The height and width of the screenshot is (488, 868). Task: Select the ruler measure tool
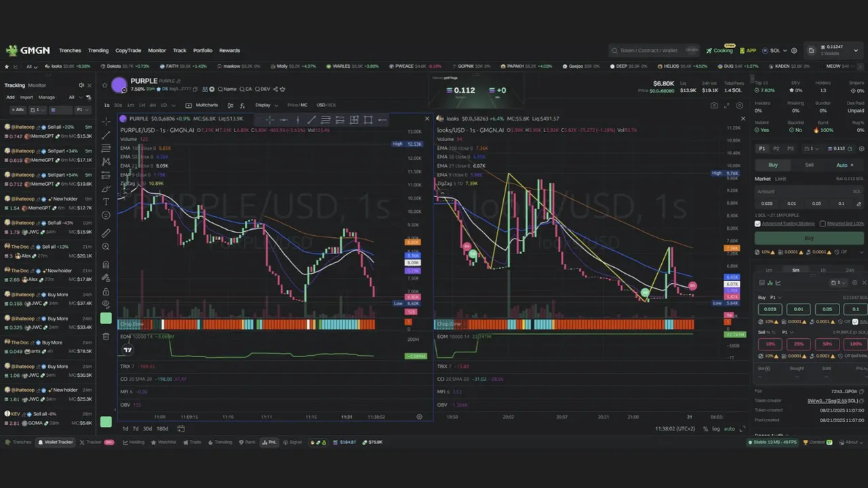click(x=106, y=233)
